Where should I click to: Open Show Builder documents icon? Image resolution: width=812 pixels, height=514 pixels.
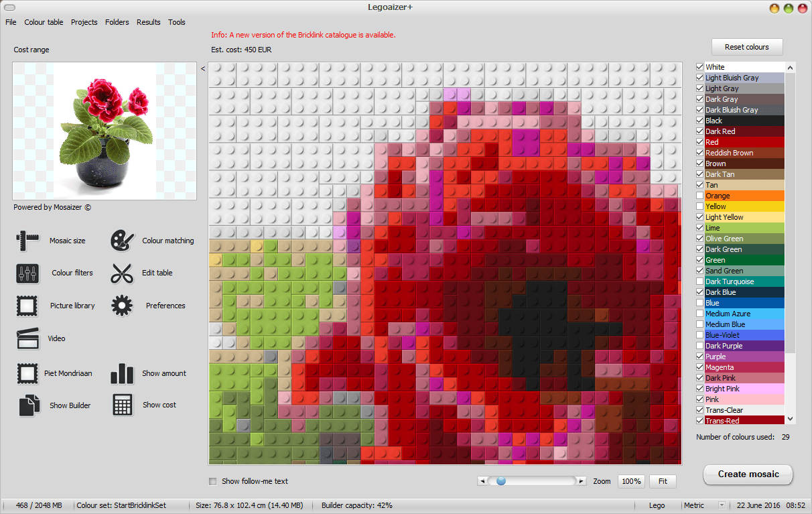coord(28,405)
